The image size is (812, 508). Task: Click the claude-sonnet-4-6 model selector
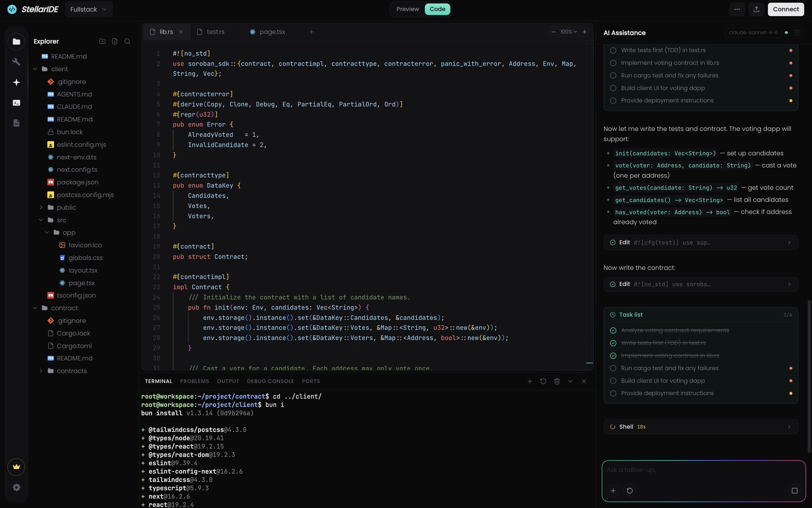[753, 33]
